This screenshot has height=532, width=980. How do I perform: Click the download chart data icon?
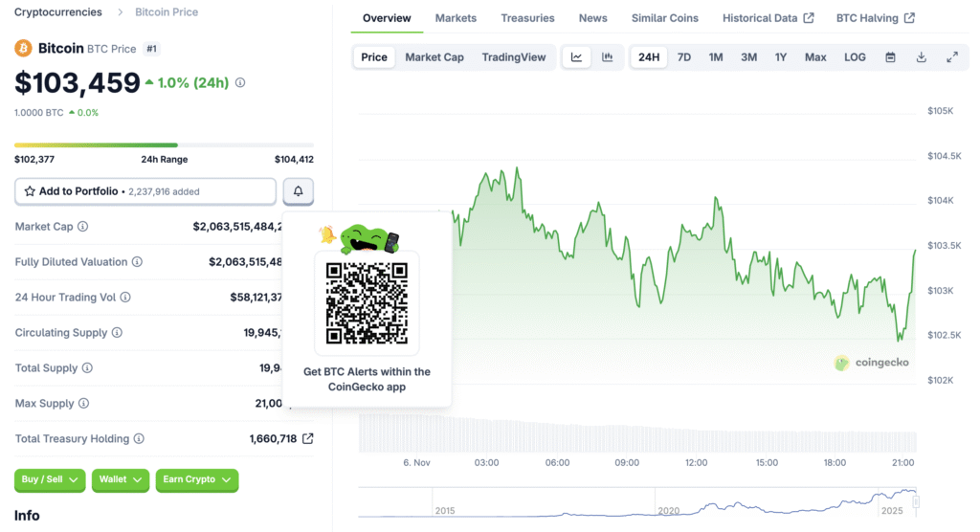(921, 57)
